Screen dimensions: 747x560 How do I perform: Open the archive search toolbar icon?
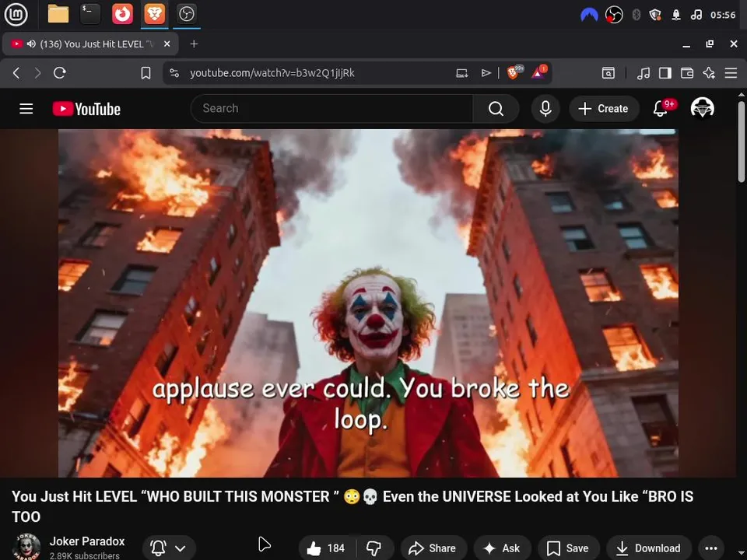[x=608, y=73]
